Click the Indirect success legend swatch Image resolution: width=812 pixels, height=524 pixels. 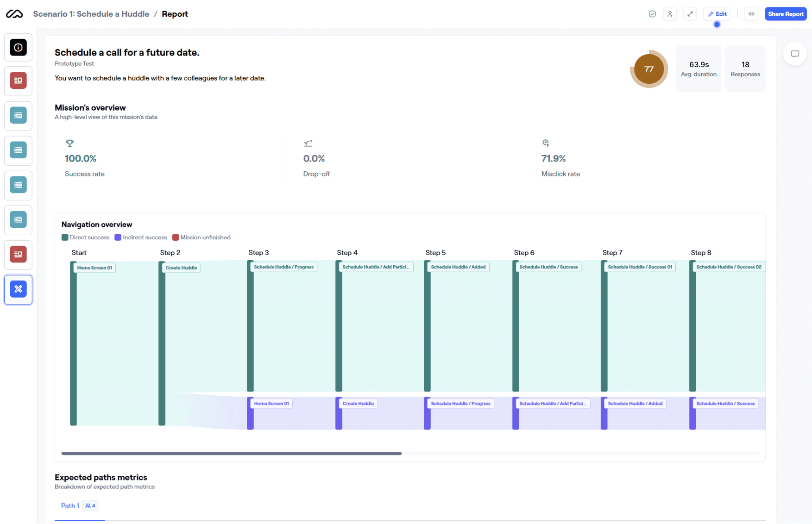118,237
